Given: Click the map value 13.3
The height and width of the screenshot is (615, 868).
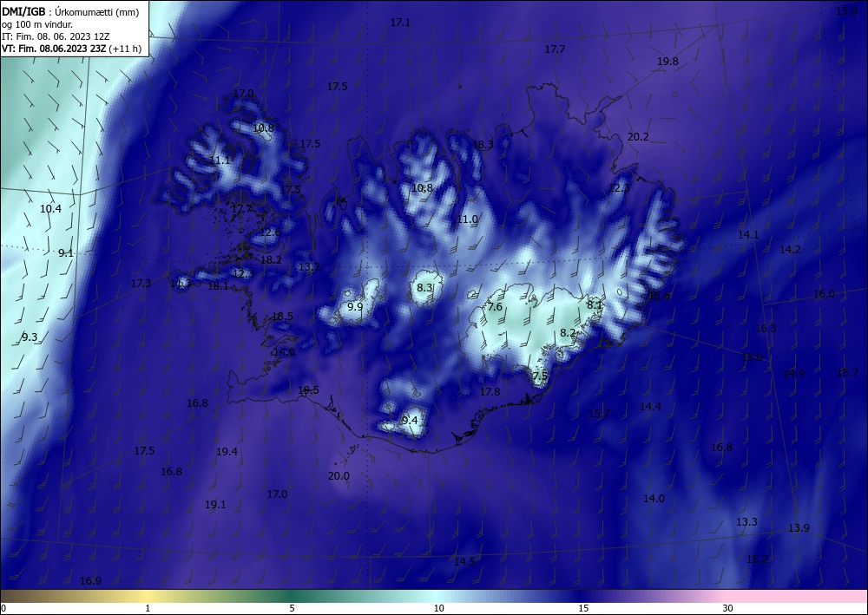Looking at the screenshot, I should click(746, 522).
